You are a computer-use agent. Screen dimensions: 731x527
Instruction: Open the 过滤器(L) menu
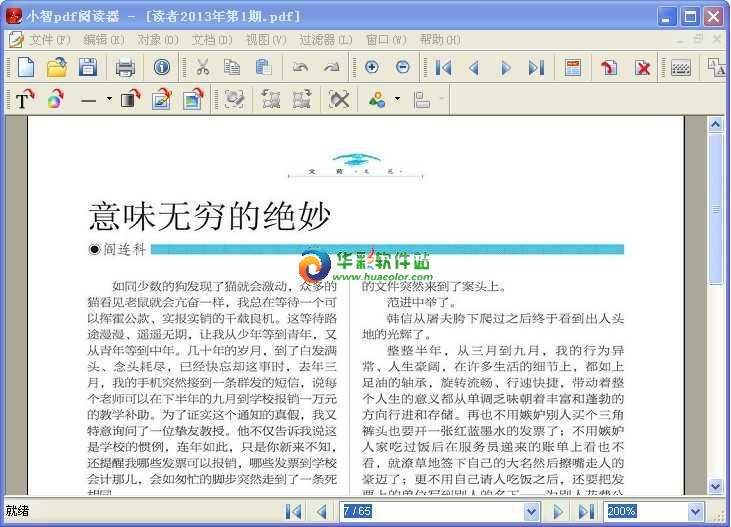pos(326,40)
